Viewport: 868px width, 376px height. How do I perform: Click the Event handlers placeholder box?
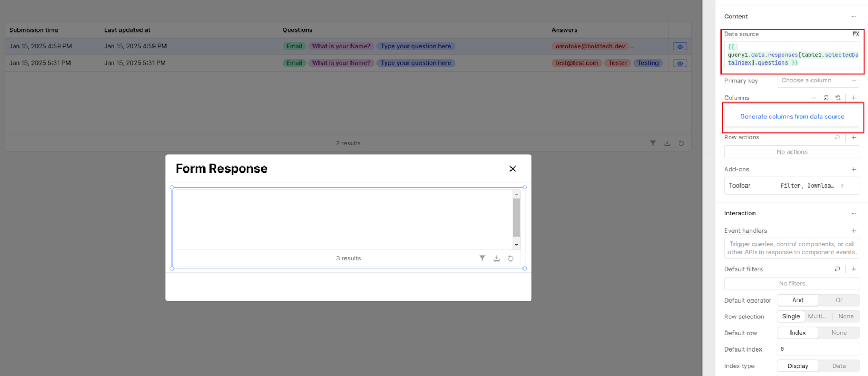tap(792, 248)
